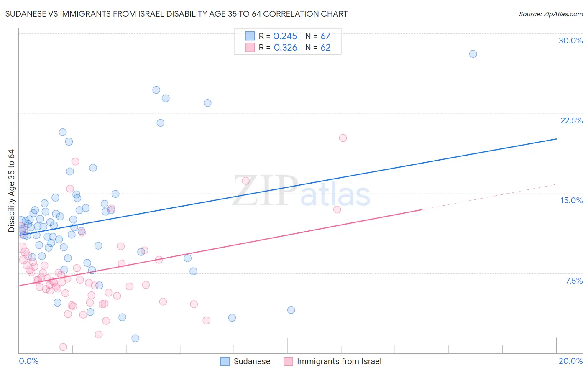Click the 30.0% y-axis label

tap(570, 41)
